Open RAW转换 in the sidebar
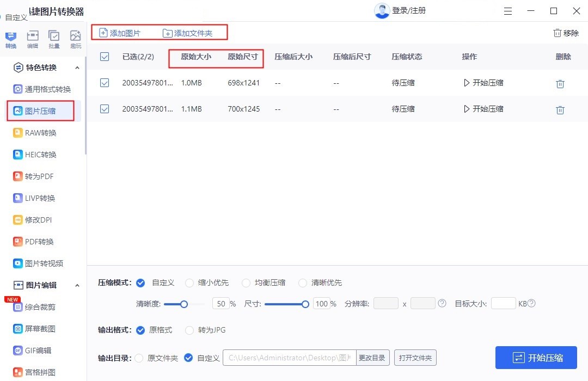This screenshot has width=588, height=381. (x=34, y=133)
